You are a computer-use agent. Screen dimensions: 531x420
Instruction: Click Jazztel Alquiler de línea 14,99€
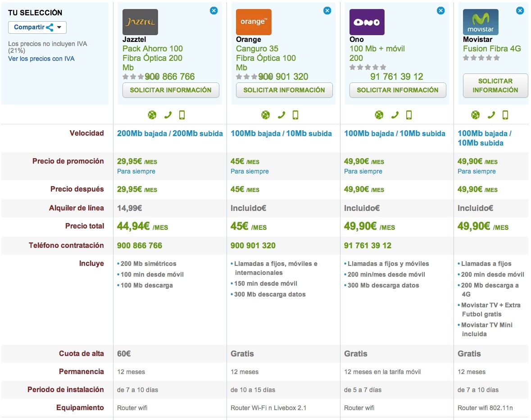[x=129, y=208]
